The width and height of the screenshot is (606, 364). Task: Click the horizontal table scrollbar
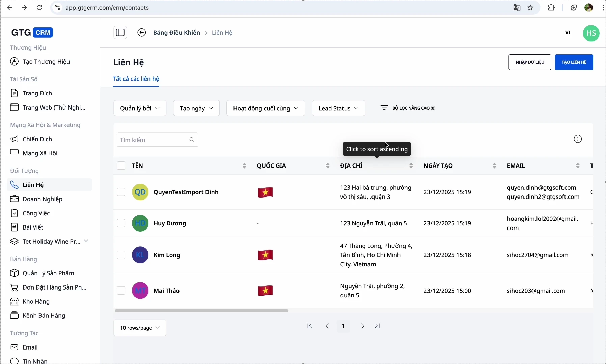coord(202,311)
